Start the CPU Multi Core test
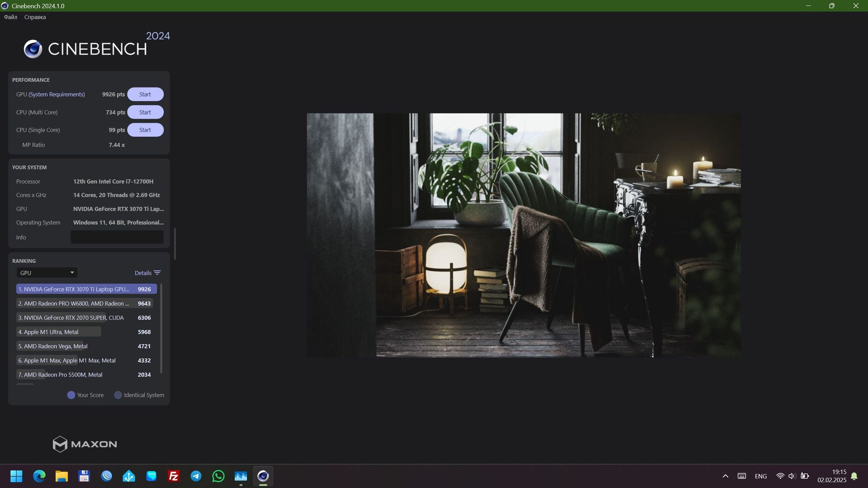The height and width of the screenshot is (488, 868). (145, 112)
